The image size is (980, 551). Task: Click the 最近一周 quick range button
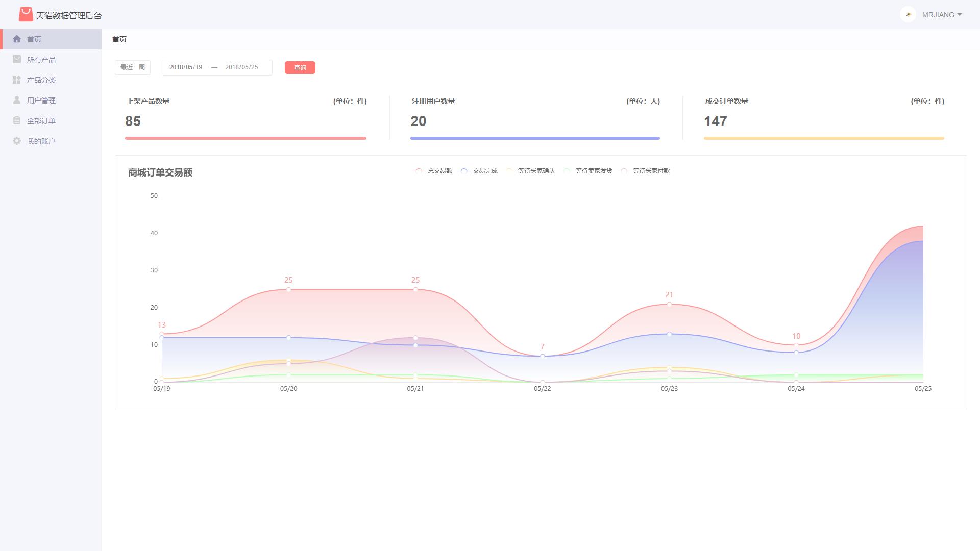pos(132,67)
